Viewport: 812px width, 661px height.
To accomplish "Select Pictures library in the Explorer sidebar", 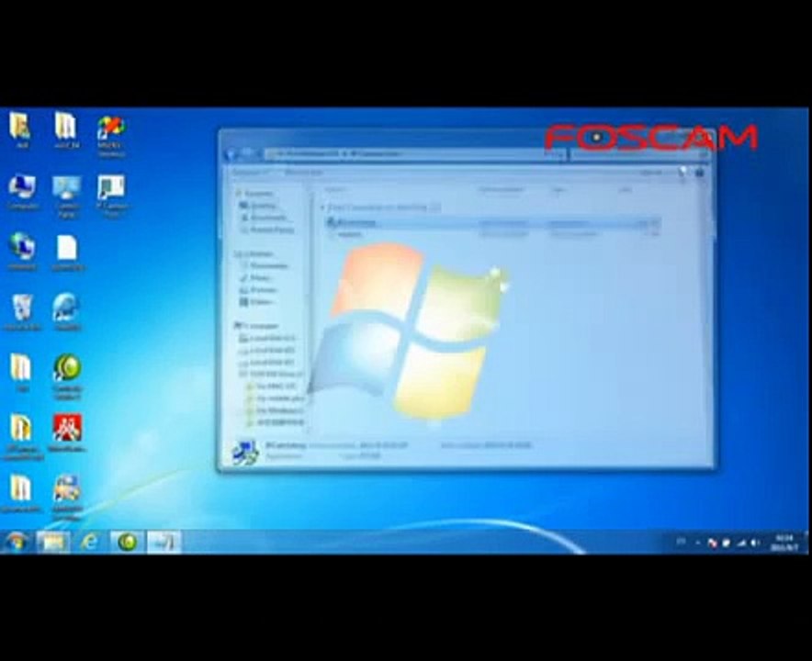I will point(259,289).
